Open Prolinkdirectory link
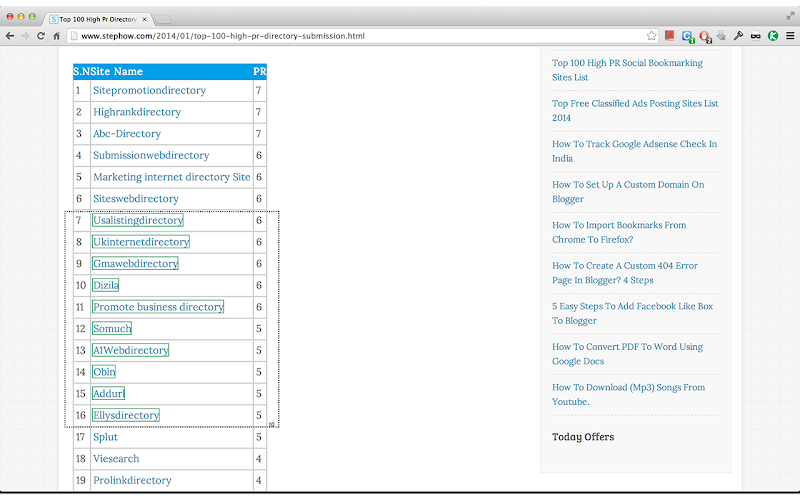This screenshot has height=500, width=800. 132,481
